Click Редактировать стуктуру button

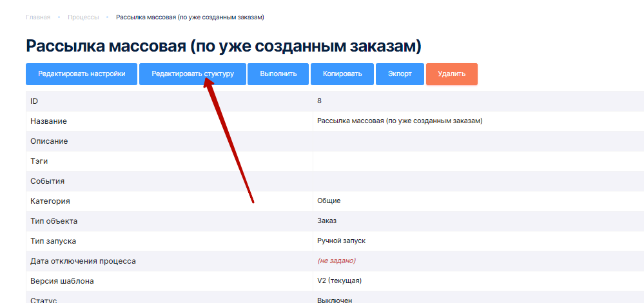point(193,74)
